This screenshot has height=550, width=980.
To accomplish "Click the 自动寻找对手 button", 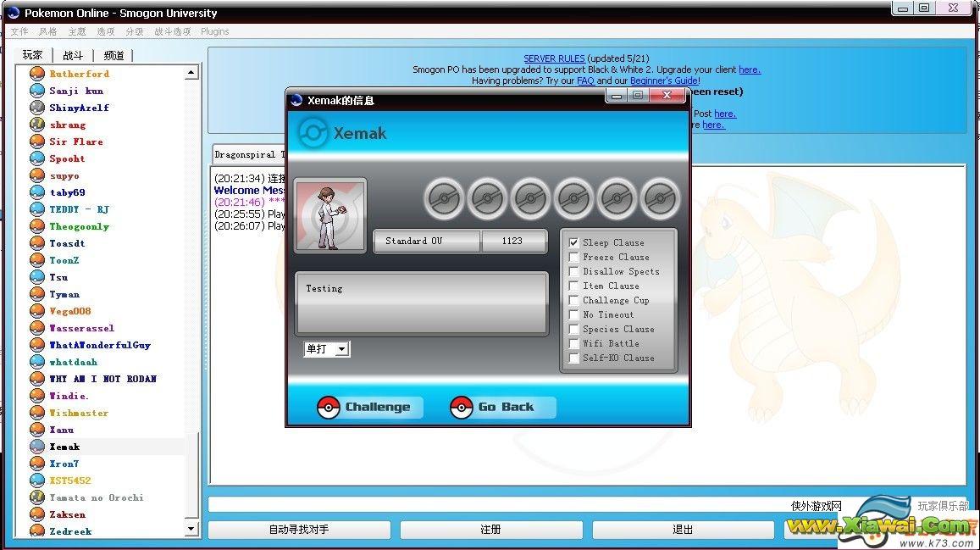I will [x=299, y=530].
